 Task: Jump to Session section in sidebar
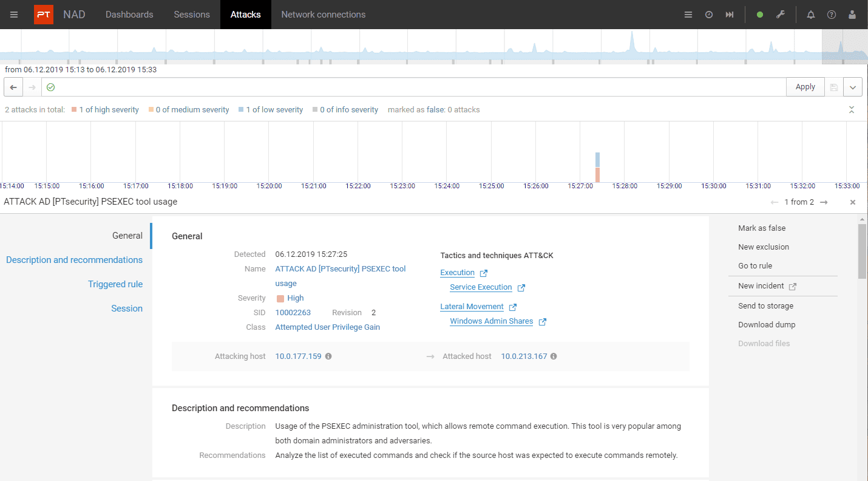(x=127, y=309)
